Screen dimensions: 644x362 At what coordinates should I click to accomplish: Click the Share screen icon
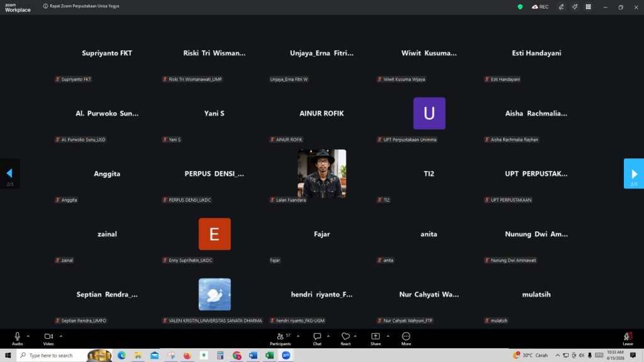(x=375, y=337)
